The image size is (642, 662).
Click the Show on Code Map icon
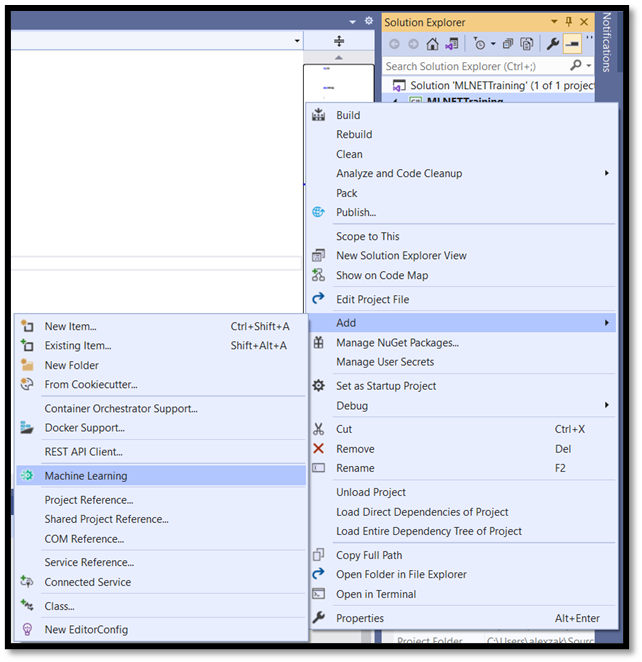(318, 275)
